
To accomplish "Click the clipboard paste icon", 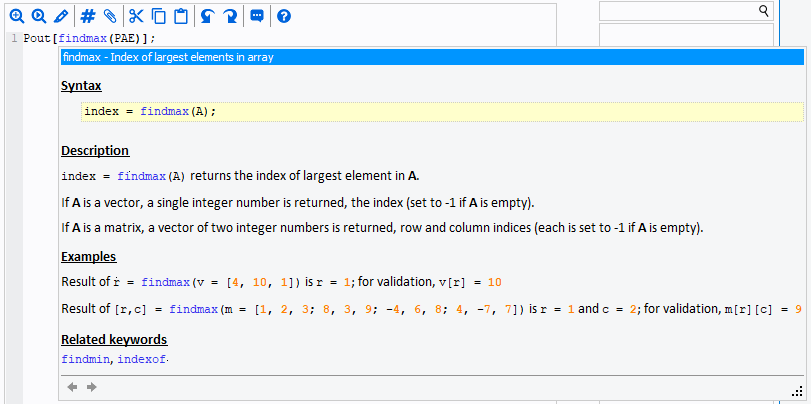I will [181, 17].
